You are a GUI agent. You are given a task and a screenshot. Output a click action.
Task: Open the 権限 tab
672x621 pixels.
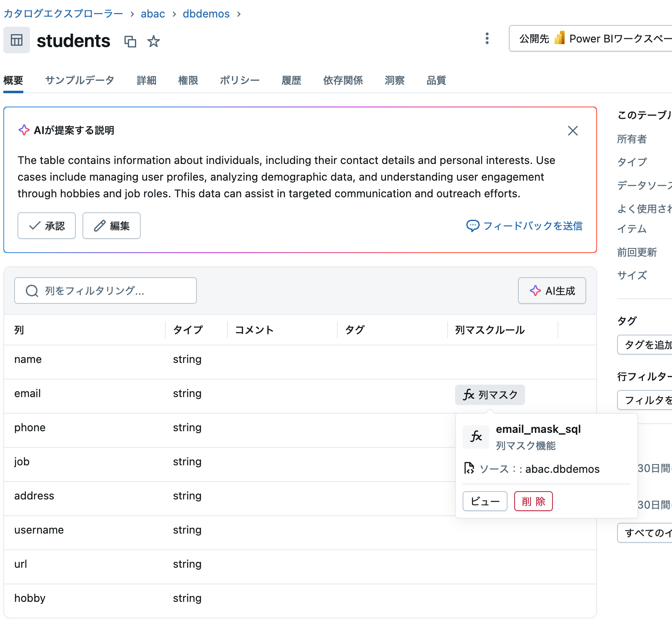tap(188, 80)
